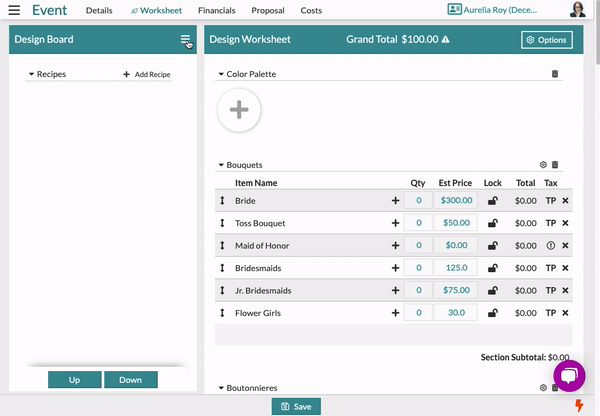Collapse the Bouquets section

(221, 165)
